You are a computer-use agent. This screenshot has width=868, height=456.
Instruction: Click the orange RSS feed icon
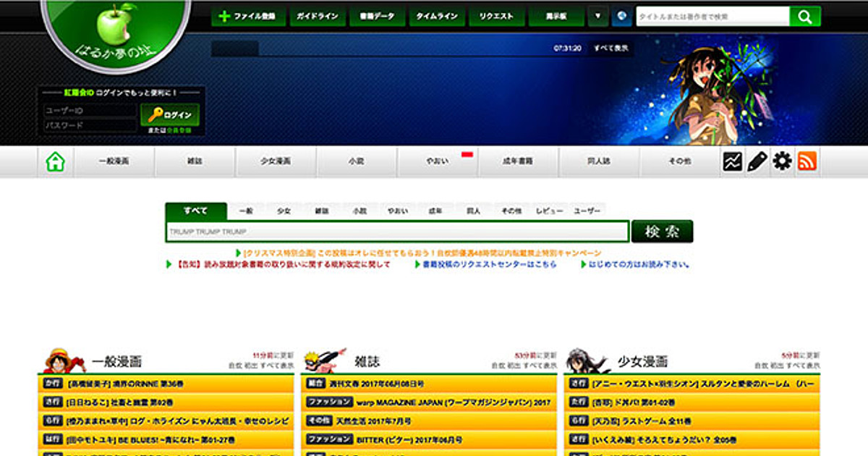[x=807, y=161]
